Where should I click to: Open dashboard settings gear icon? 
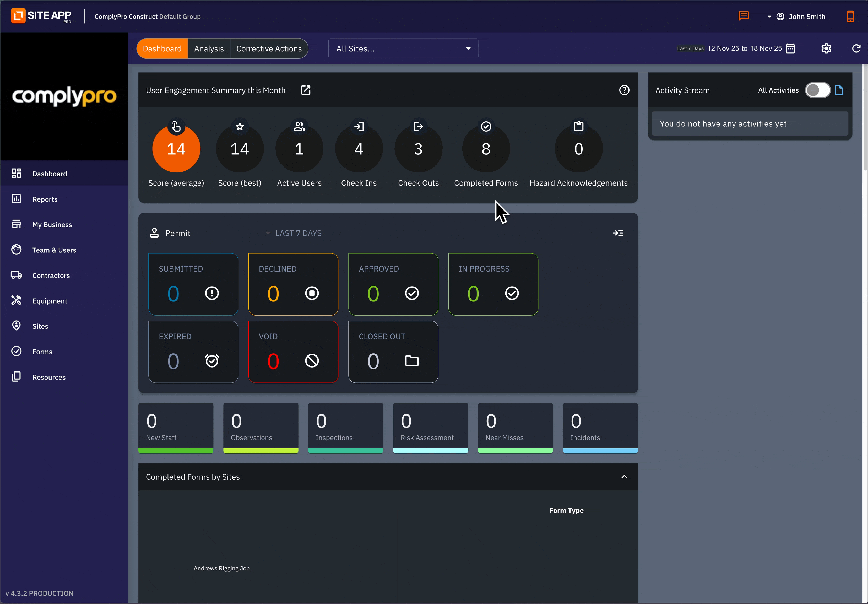826,48
